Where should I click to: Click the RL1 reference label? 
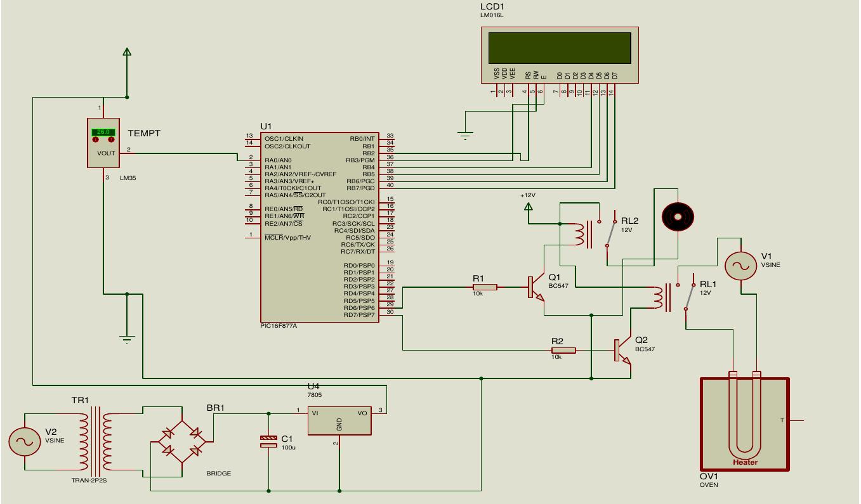[x=707, y=285]
